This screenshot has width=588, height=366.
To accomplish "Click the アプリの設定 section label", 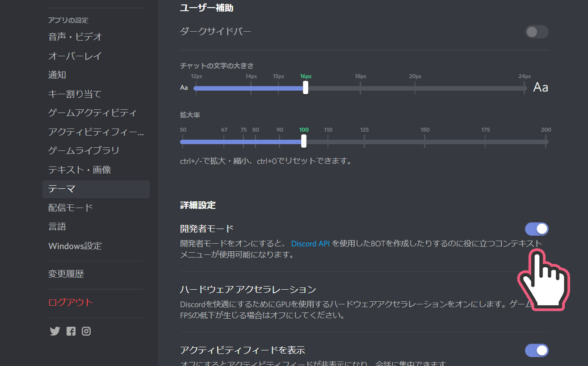I will pyautogui.click(x=68, y=20).
